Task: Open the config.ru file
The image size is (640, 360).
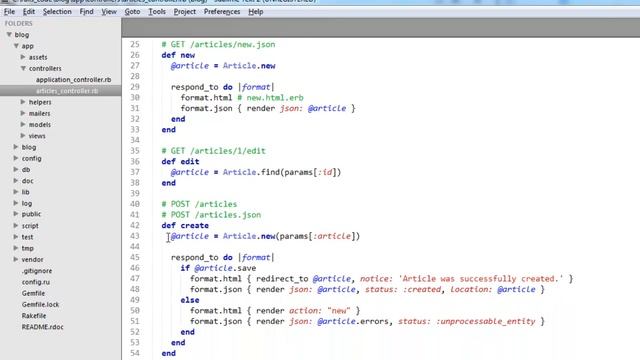Action: click(36, 282)
